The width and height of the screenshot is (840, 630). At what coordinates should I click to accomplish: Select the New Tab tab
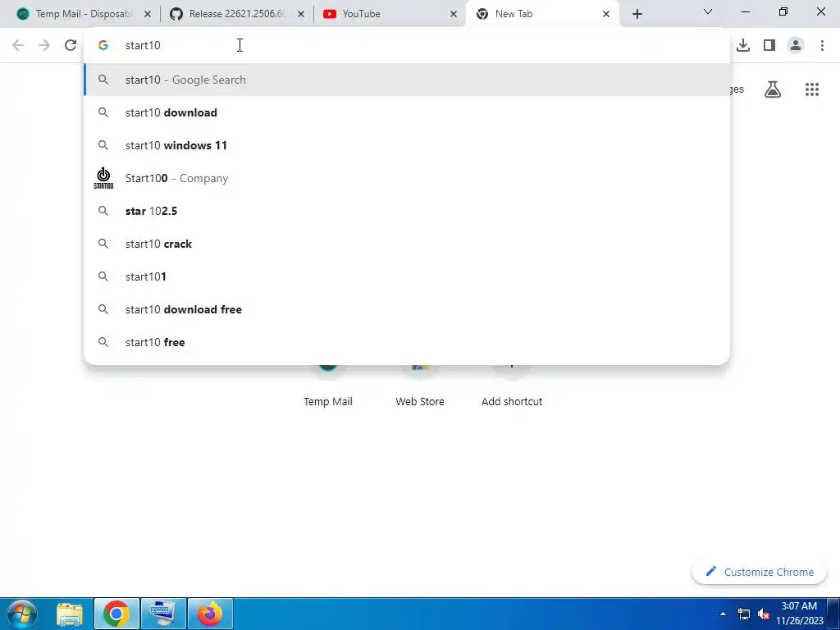point(543,14)
